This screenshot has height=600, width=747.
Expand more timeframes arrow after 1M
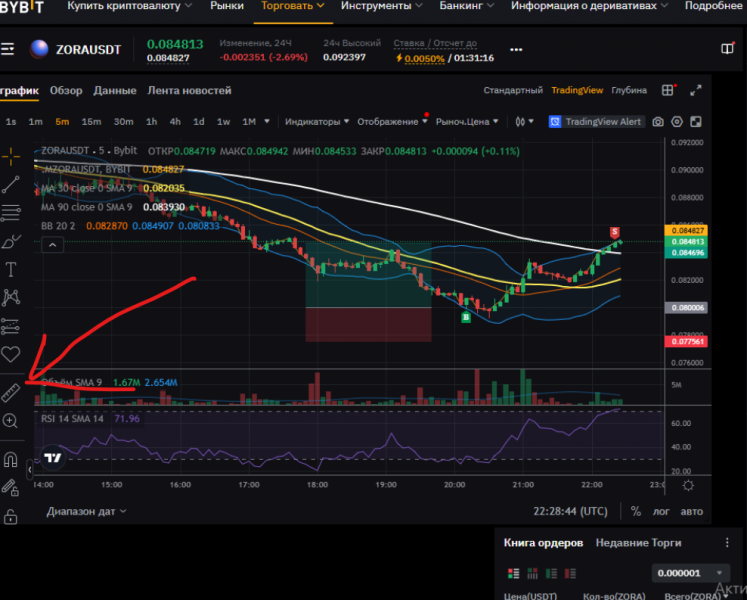click(x=267, y=122)
